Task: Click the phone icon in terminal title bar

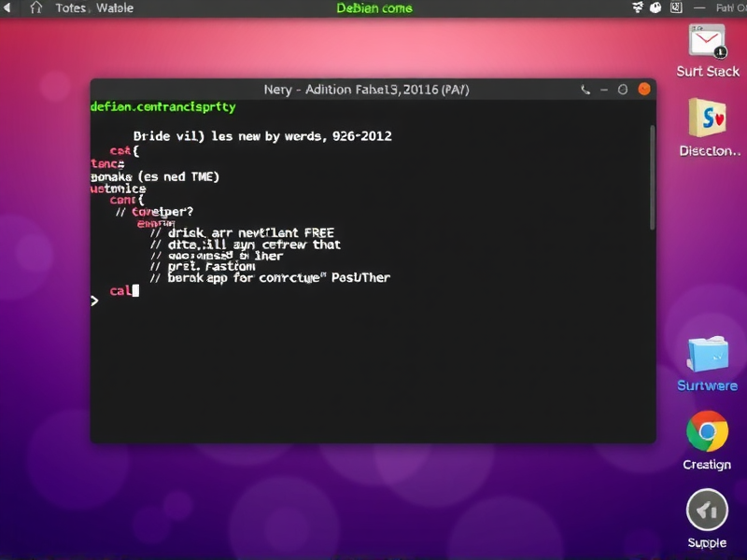Action: (x=585, y=90)
